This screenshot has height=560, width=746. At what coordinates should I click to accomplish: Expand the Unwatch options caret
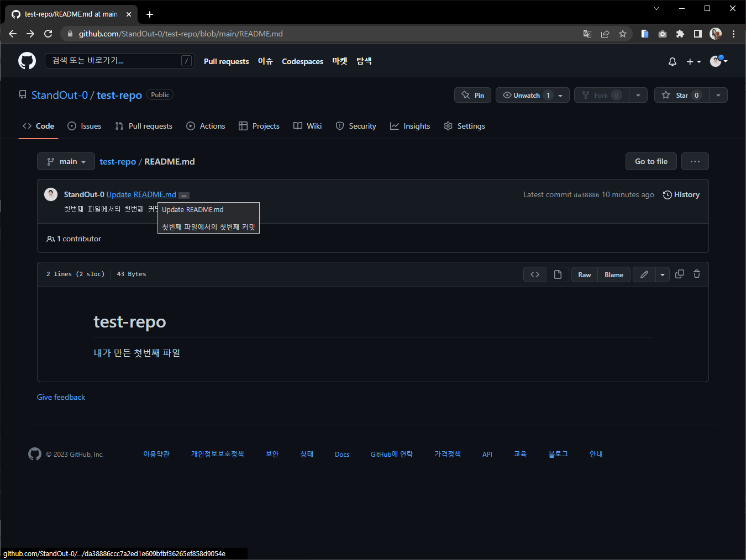561,95
